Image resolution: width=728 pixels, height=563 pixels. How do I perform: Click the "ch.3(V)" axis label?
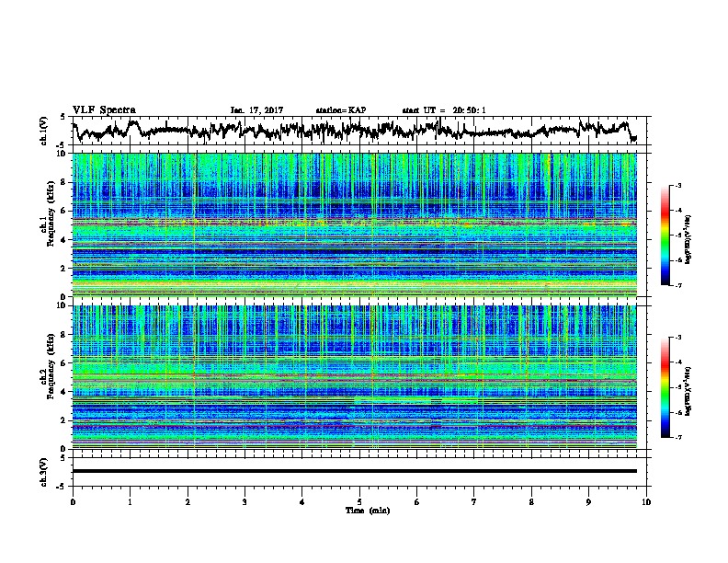click(44, 472)
